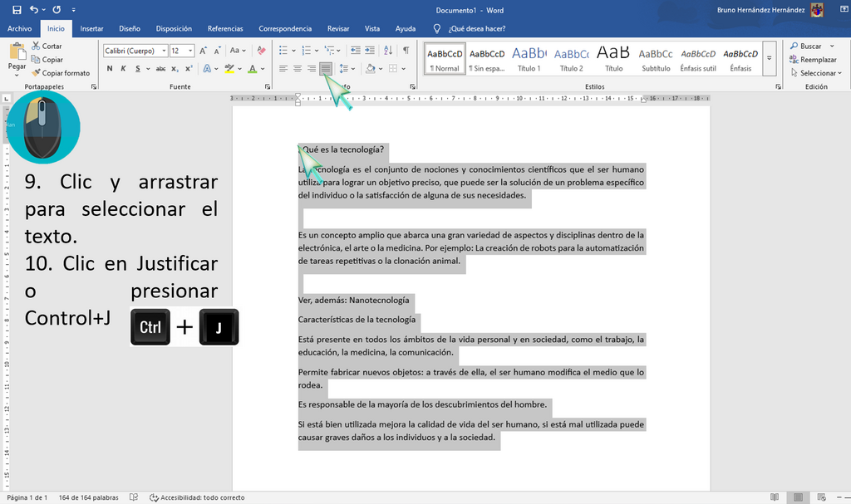Click the font color red A swatch

pos(253,68)
